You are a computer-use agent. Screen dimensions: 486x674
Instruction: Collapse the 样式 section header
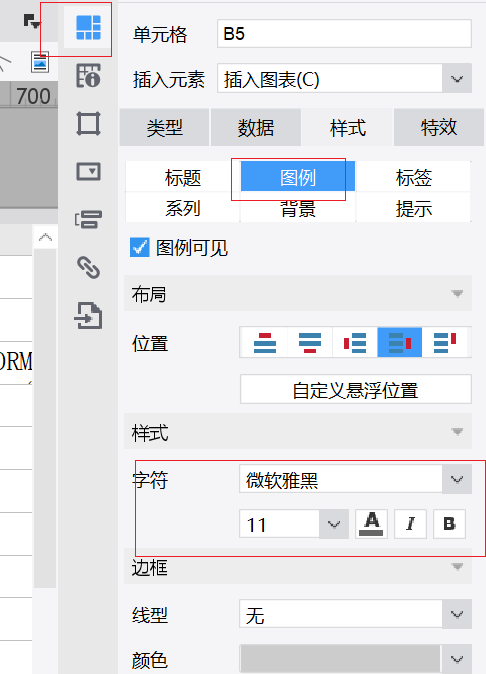pyautogui.click(x=298, y=431)
